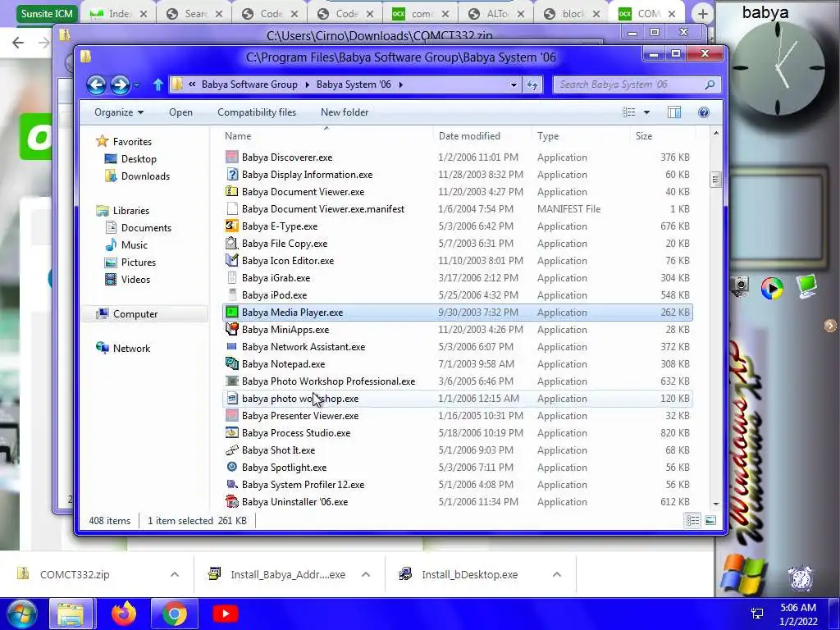Viewport: 840px width, 630px height.
Task: Click the camera gadget icon on sidebar
Action: pyautogui.click(x=741, y=286)
